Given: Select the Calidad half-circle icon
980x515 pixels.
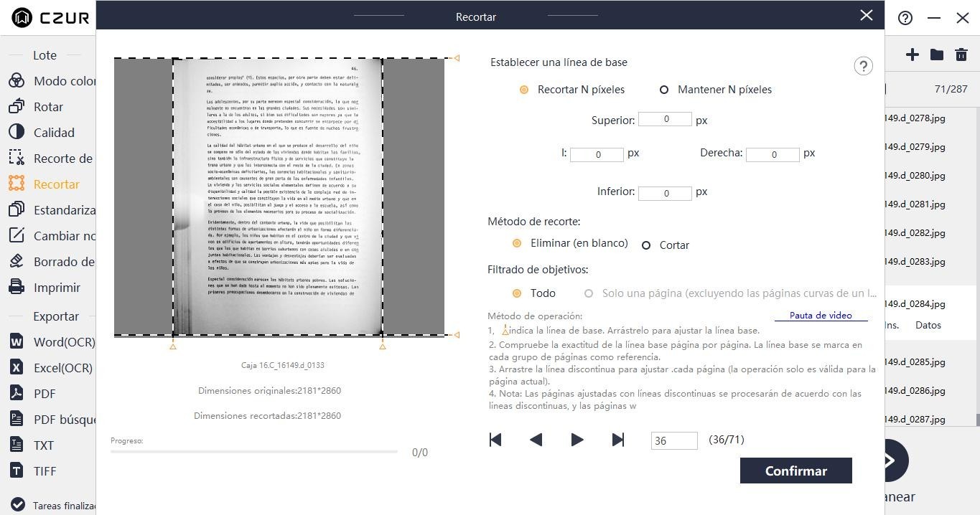Looking at the screenshot, I should pyautogui.click(x=17, y=132).
